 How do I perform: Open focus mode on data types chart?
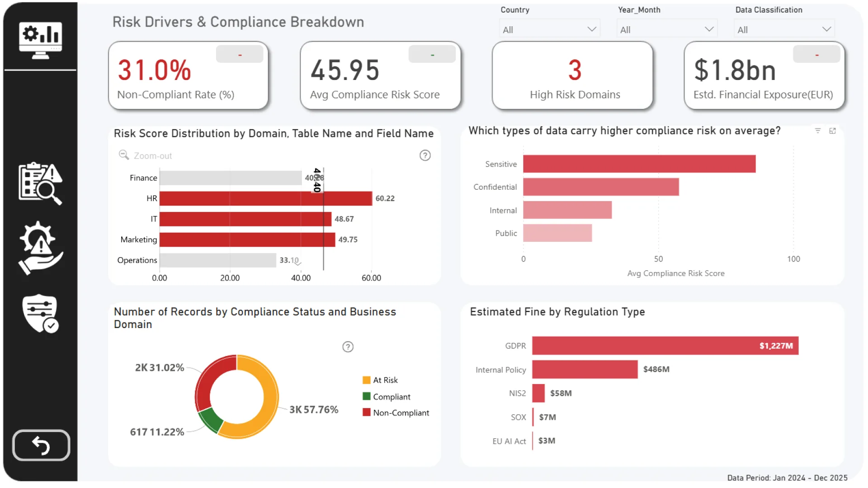832,131
